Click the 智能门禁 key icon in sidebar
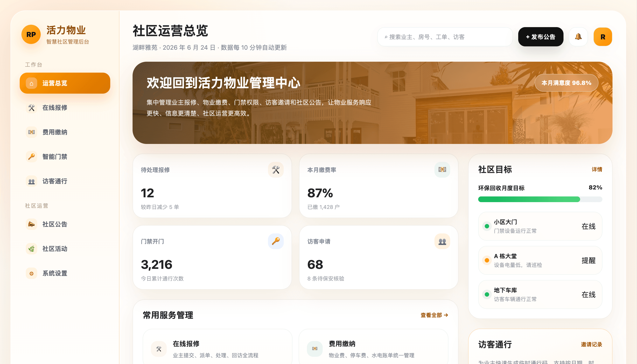 31,157
